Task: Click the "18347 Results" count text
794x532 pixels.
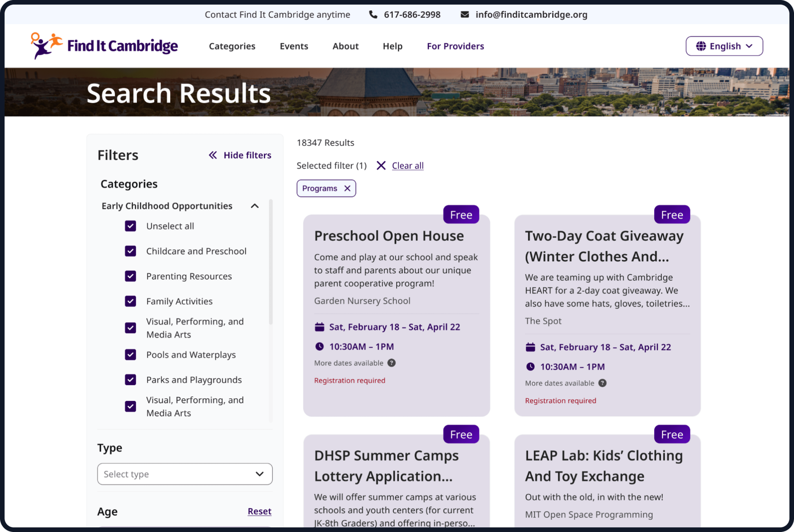Action: click(325, 143)
